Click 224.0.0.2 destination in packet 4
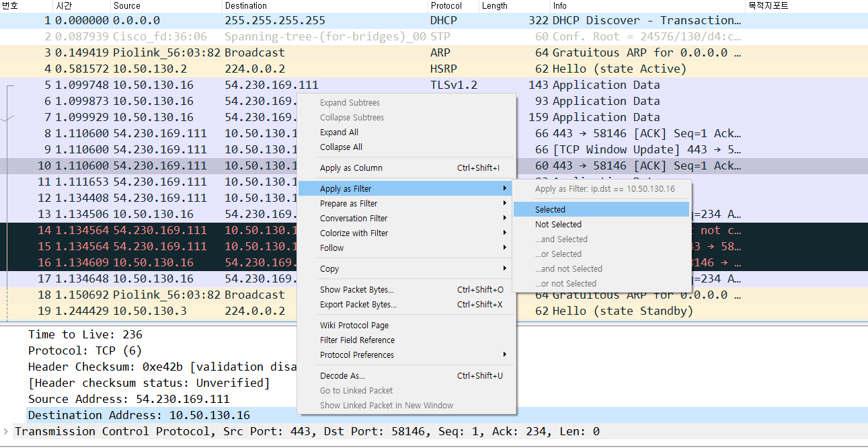868x448 pixels. click(x=255, y=69)
